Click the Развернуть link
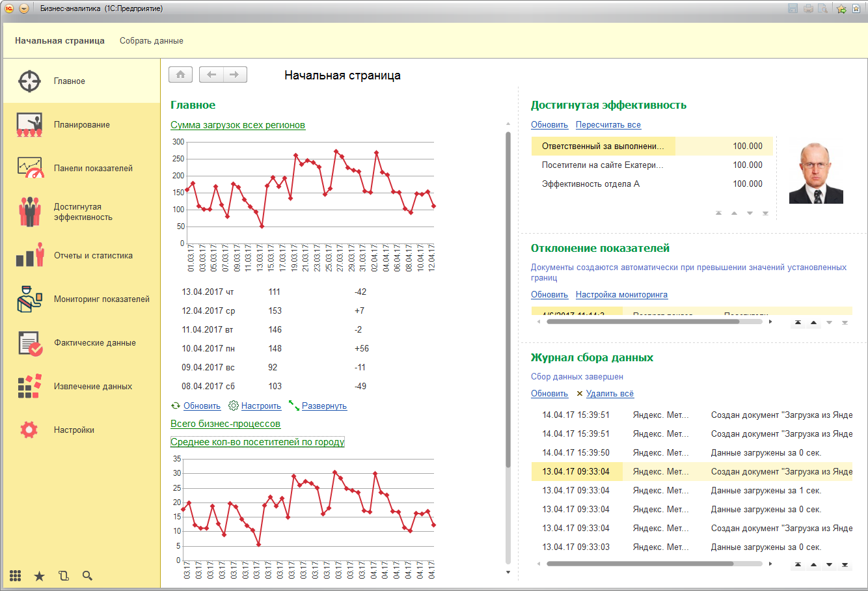 click(324, 405)
